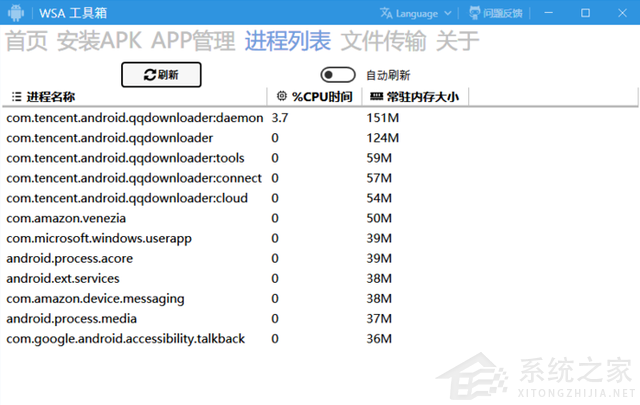This screenshot has width=640, height=405.
Task: Open the 安装APK tab
Action: click(x=100, y=42)
